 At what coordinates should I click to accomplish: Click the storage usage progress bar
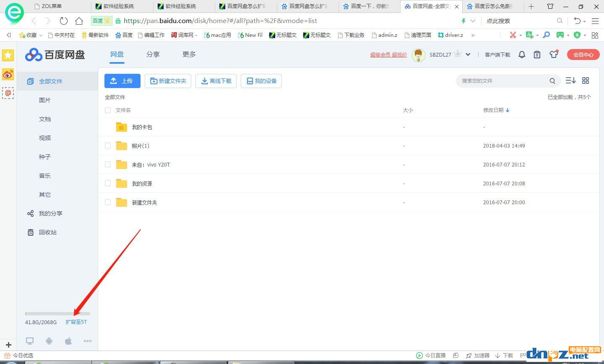tap(57, 314)
